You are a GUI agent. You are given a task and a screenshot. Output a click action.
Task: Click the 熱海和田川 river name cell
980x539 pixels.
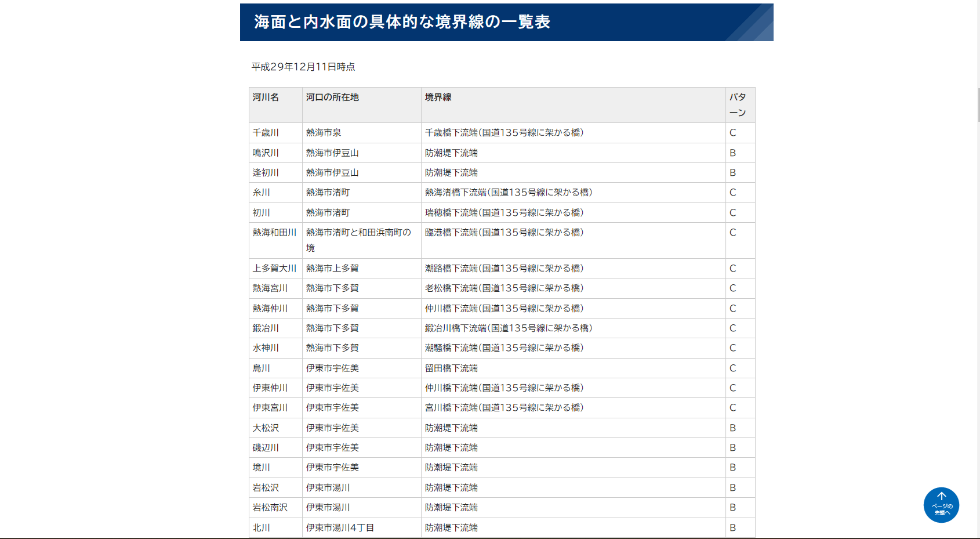274,233
